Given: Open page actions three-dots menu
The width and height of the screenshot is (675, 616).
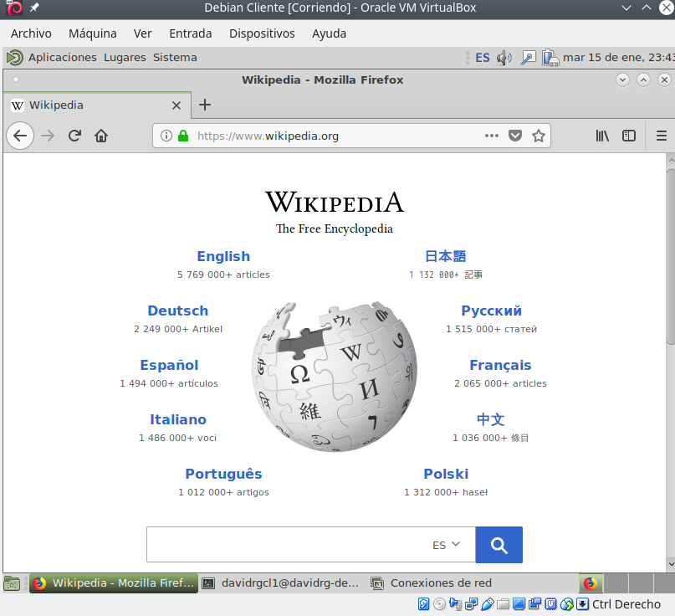Looking at the screenshot, I should tap(491, 136).
